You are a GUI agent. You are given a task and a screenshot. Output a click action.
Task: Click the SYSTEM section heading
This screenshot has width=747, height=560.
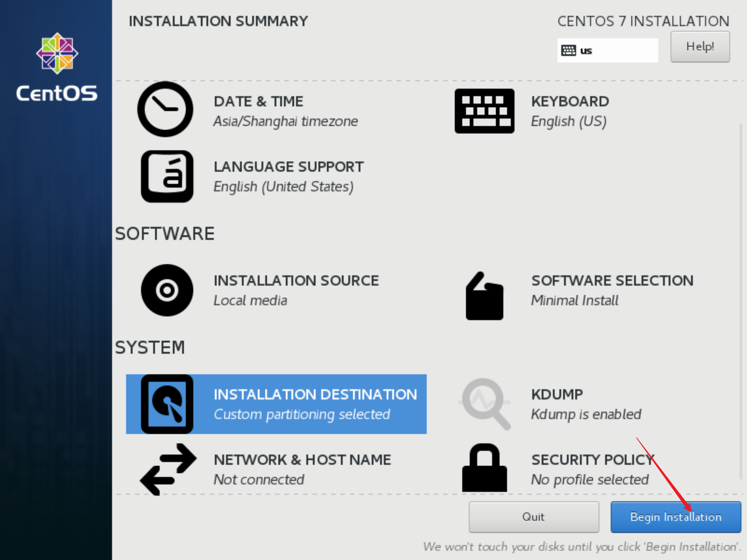pos(150,347)
